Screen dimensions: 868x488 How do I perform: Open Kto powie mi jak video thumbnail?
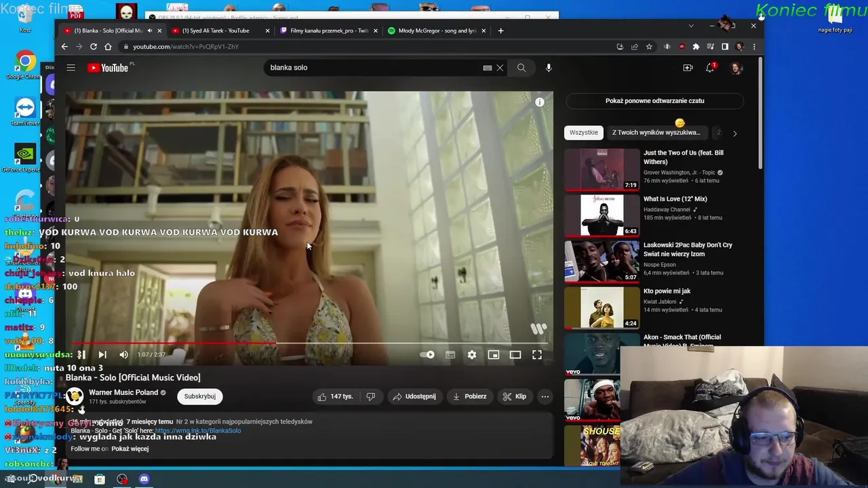coord(601,308)
